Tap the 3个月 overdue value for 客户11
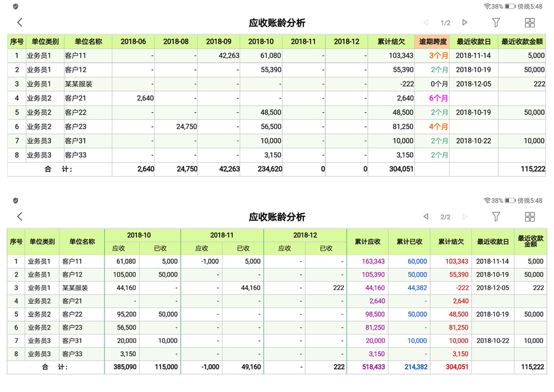 tap(439, 56)
